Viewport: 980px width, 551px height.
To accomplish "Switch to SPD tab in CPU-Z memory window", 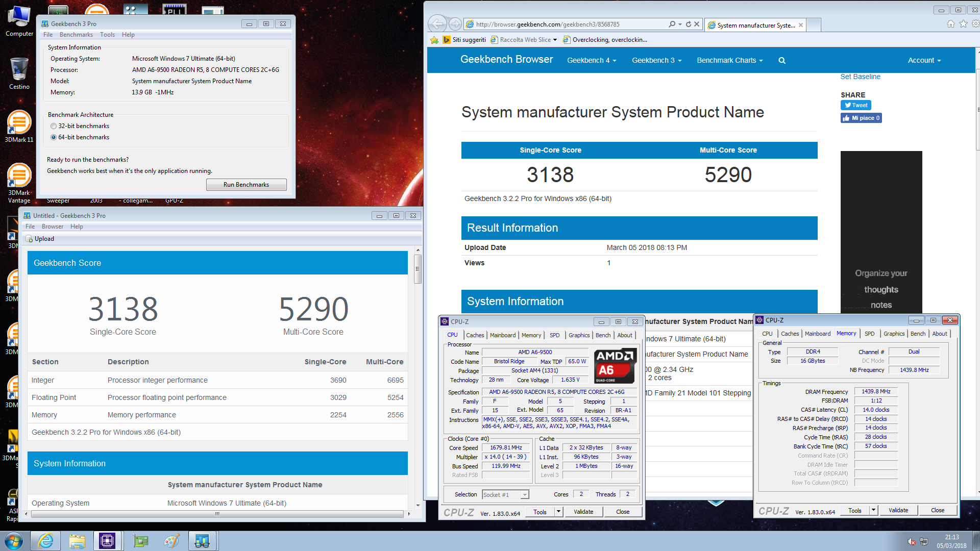I will click(869, 334).
